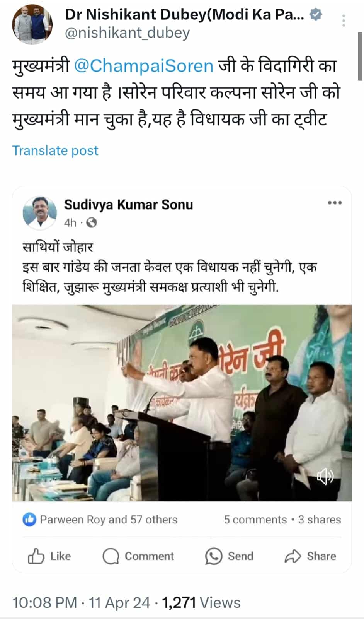Open the tweet's three-dot options menu
364x619 pixels.
coord(344,20)
